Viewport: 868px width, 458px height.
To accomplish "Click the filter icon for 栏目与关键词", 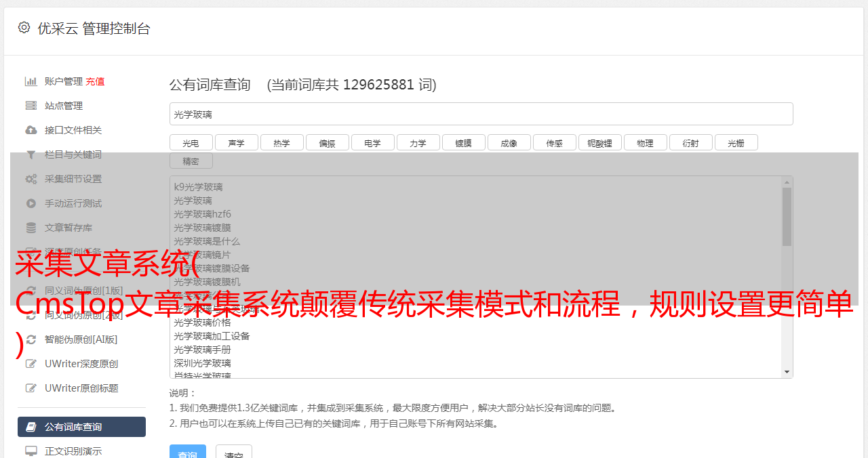I will [31, 154].
